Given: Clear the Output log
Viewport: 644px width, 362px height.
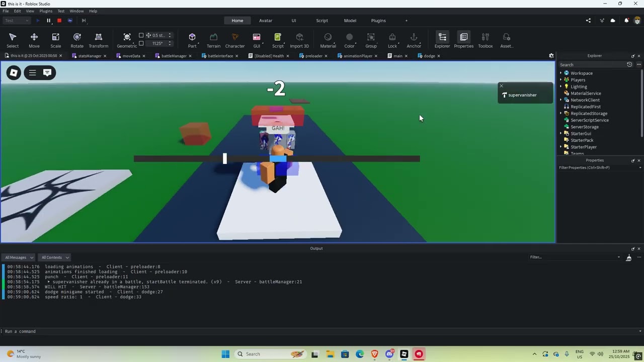Looking at the screenshot, I should [628, 257].
